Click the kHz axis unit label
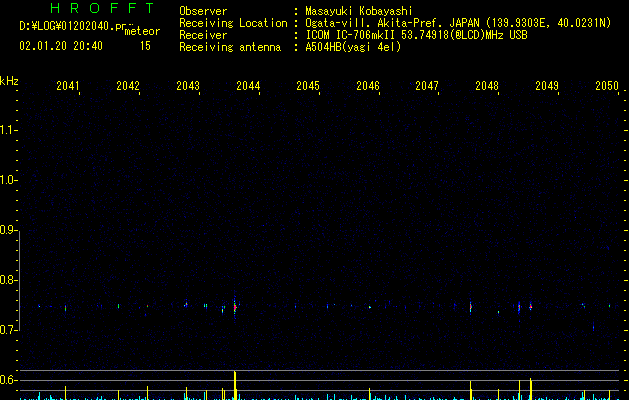Image resolution: width=629 pixels, height=400 pixels. pyautogui.click(x=9, y=81)
